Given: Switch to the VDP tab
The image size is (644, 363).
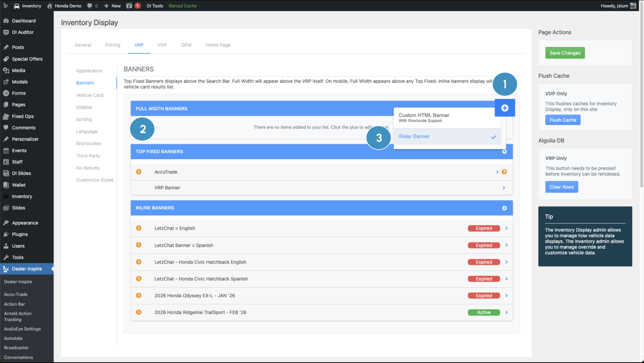Looking at the screenshot, I should coord(162,45).
